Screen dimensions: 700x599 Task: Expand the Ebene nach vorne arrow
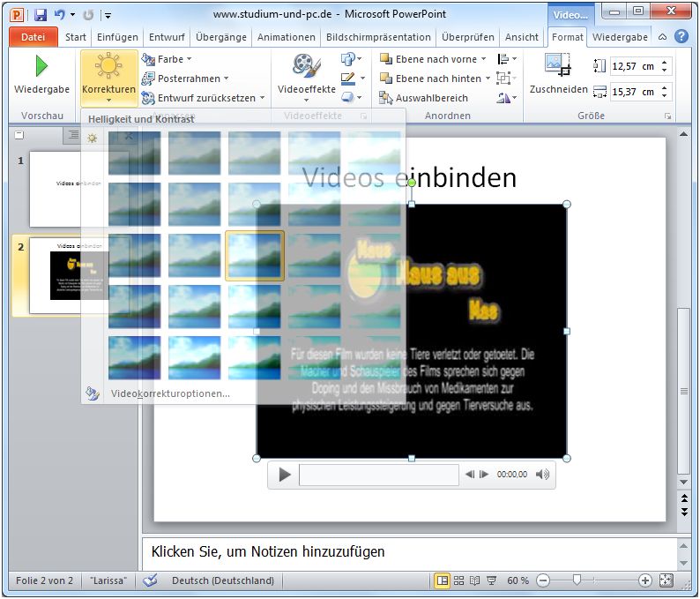483,59
